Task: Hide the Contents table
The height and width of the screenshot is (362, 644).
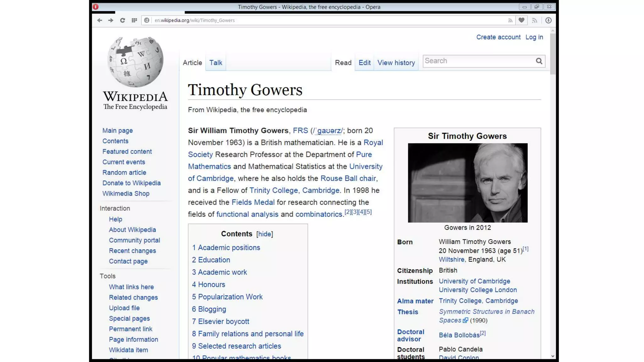Action: tap(264, 234)
